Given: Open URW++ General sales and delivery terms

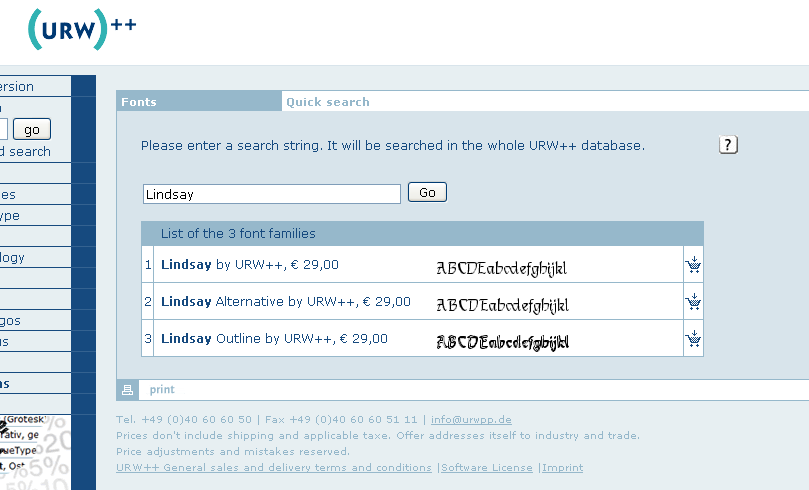Looking at the screenshot, I should (273, 468).
